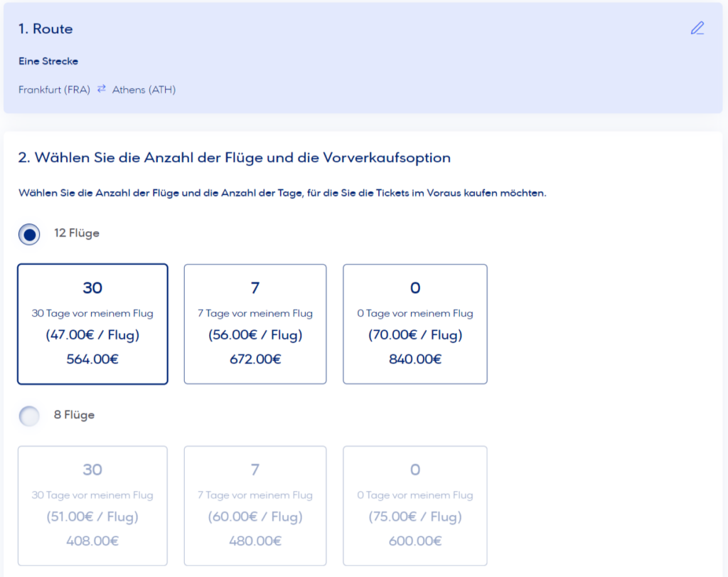Click the "Eine Strecke" trip type label
The height and width of the screenshot is (577, 728).
tap(48, 61)
